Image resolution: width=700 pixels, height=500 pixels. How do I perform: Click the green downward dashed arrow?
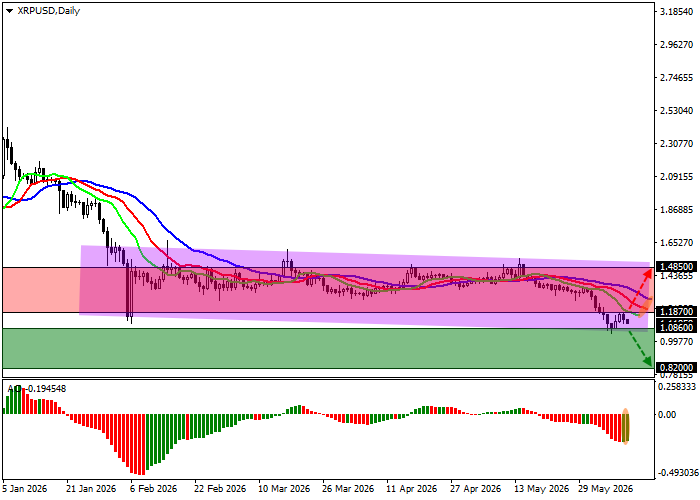pos(640,350)
